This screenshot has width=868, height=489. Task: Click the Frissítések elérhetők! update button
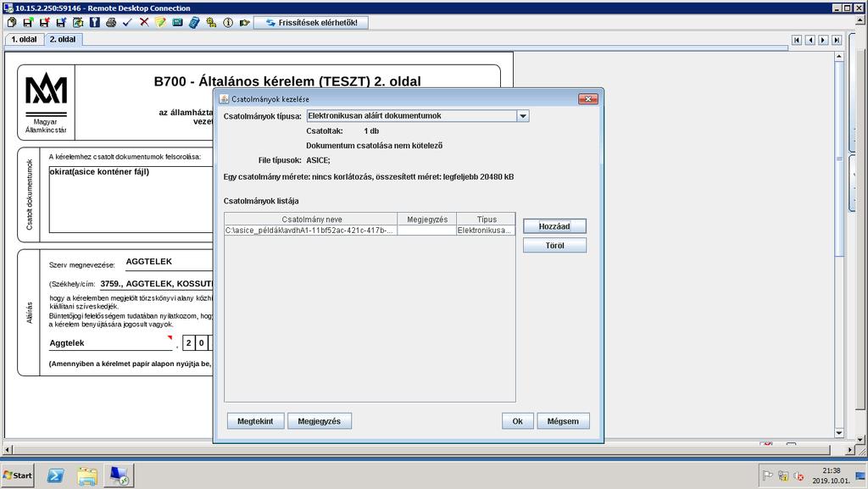click(311, 23)
